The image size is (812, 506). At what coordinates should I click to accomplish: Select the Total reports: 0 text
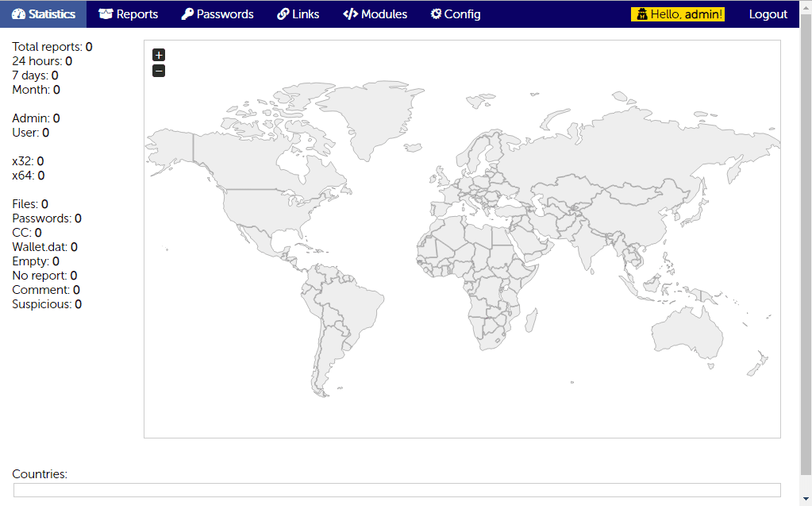(x=52, y=47)
